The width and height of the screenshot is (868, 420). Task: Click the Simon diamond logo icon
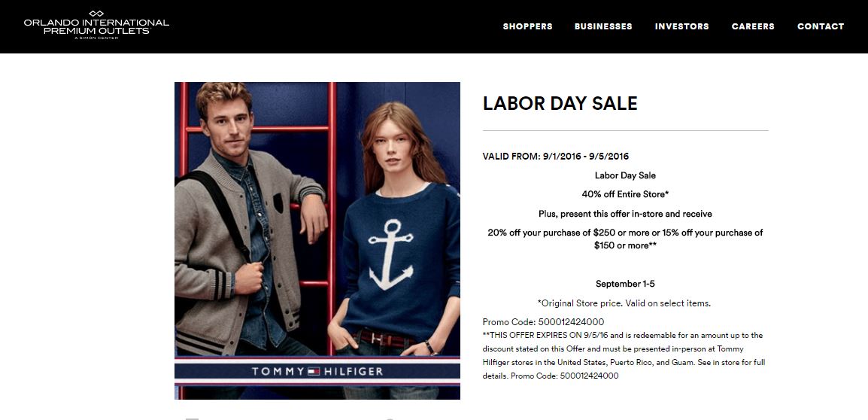(x=96, y=14)
